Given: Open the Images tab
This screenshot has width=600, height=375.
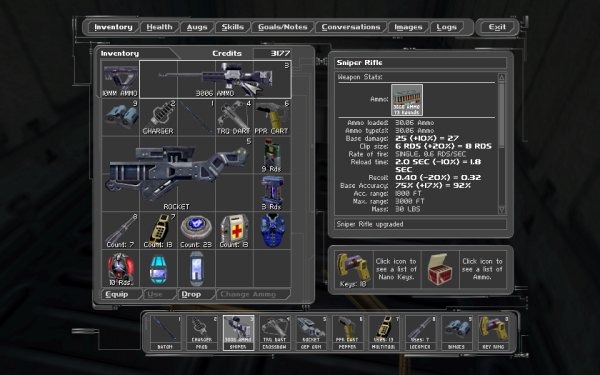Looking at the screenshot, I should point(408,27).
